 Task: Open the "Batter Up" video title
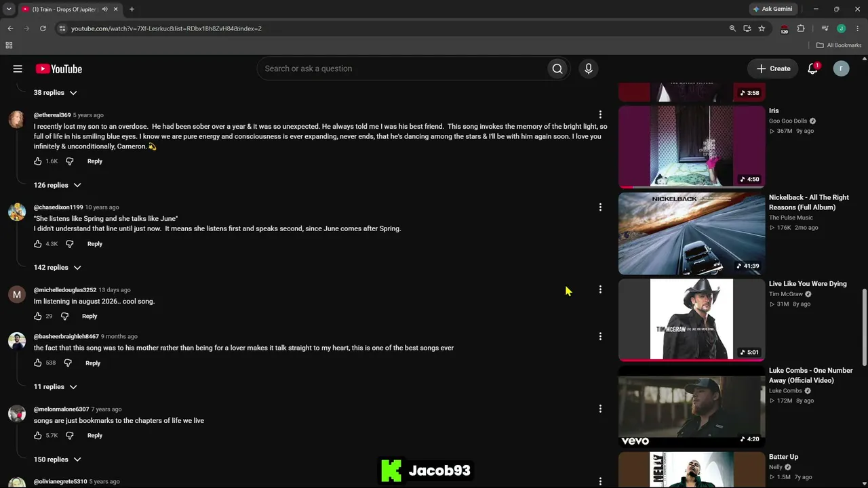[x=783, y=457]
